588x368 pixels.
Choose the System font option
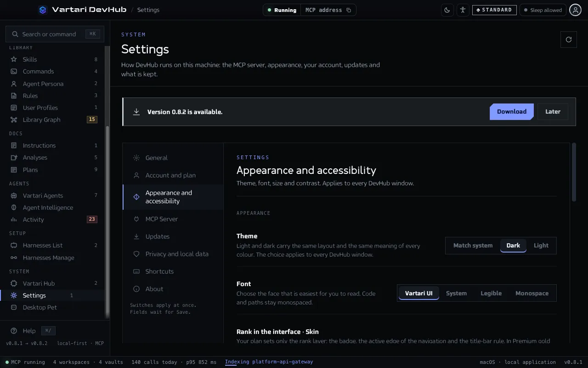coord(456,293)
